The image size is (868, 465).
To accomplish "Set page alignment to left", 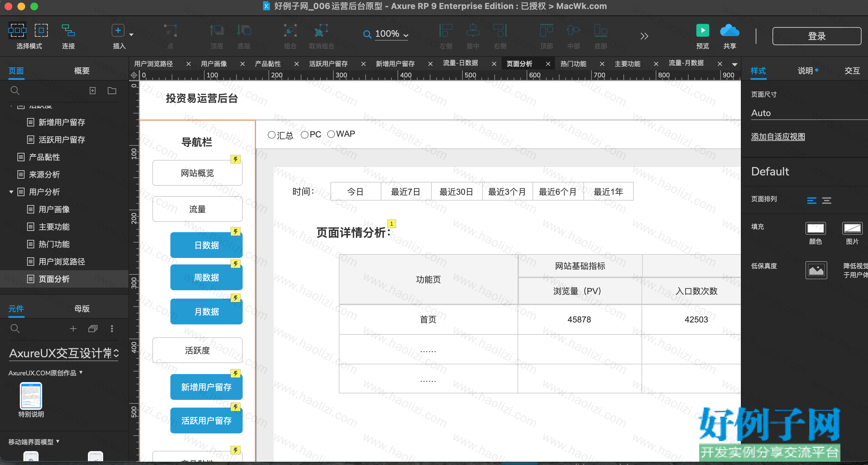I will click(x=812, y=200).
